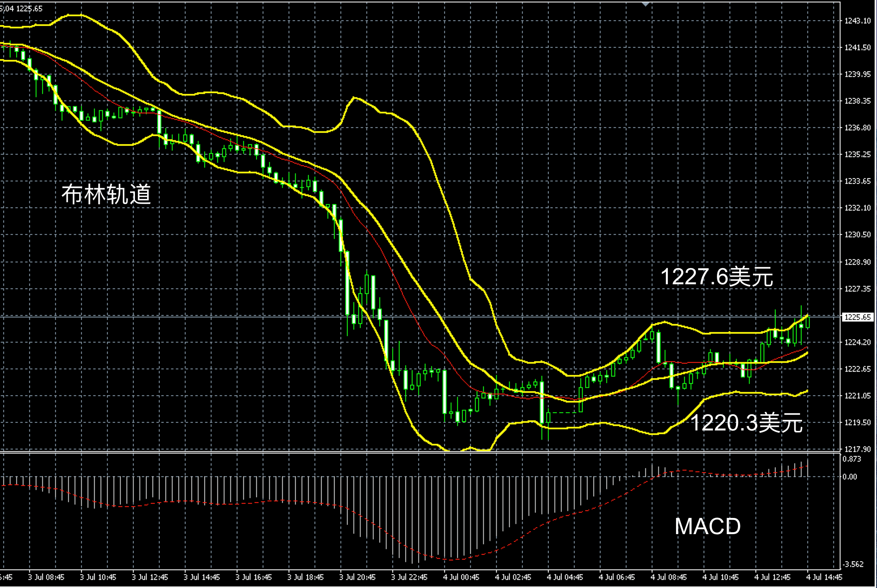
Task: Click the MACD scale value -3.562
Action: tap(853, 565)
